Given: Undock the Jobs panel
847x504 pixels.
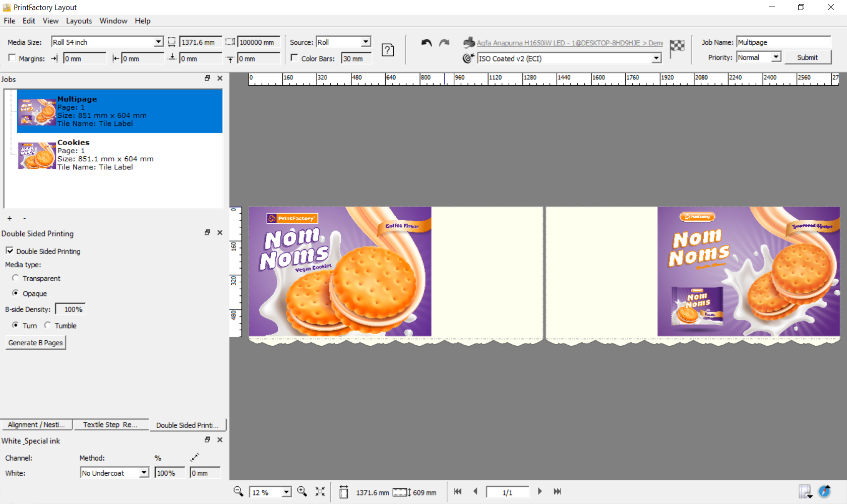Looking at the screenshot, I should click(x=207, y=78).
